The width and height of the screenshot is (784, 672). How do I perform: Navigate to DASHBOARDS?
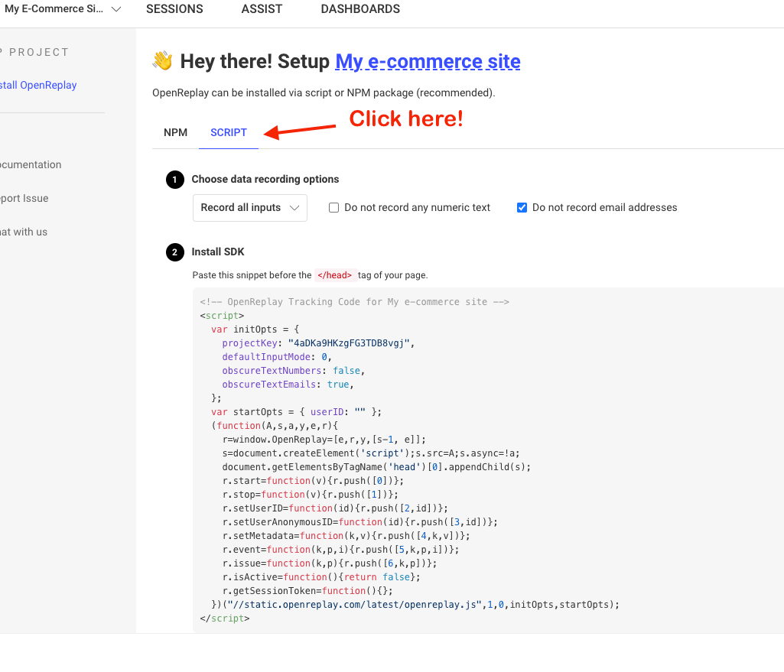pyautogui.click(x=359, y=9)
